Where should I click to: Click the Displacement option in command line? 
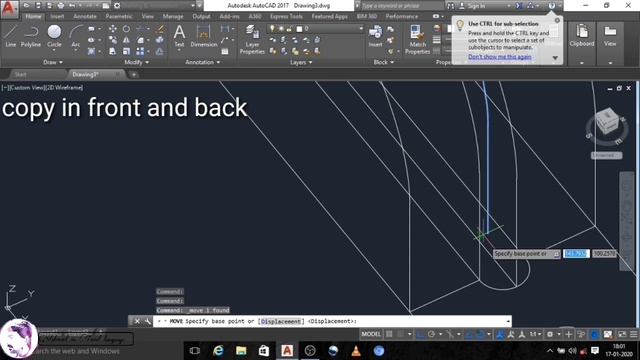(x=281, y=321)
